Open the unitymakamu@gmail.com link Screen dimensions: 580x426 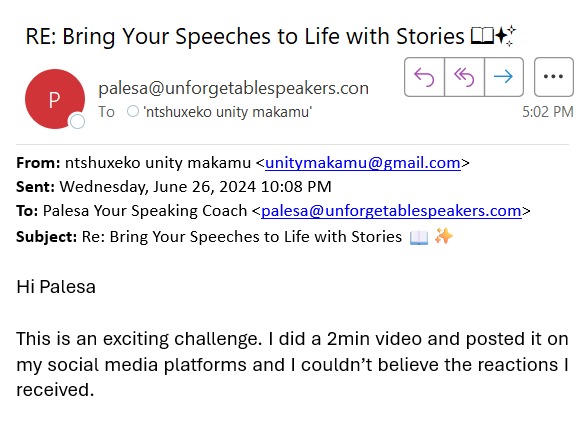tap(363, 163)
